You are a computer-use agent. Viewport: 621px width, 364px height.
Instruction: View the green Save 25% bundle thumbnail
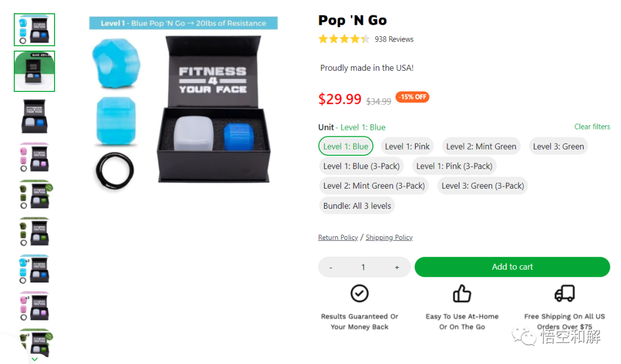pyautogui.click(x=34, y=71)
